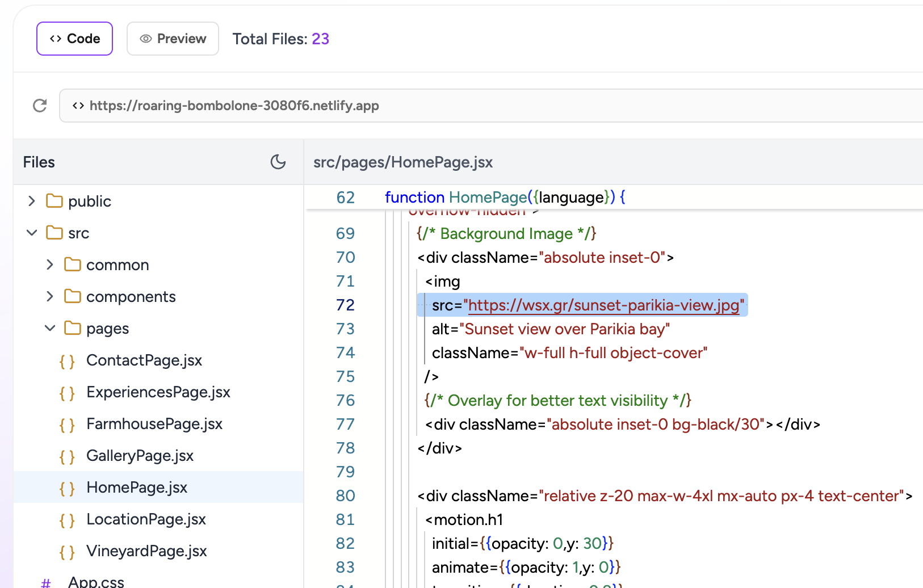
Task: Click braces icon beside FarmhousePage.jsx
Action: click(67, 425)
